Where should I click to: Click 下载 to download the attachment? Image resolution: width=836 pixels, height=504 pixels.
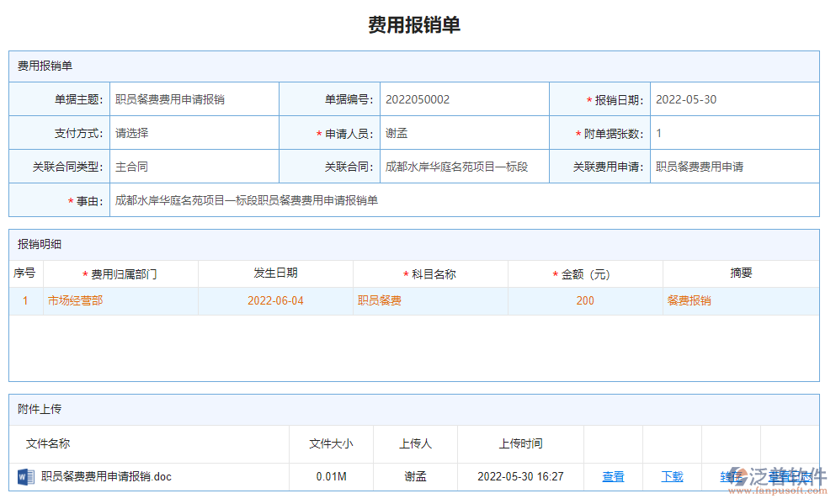[672, 476]
